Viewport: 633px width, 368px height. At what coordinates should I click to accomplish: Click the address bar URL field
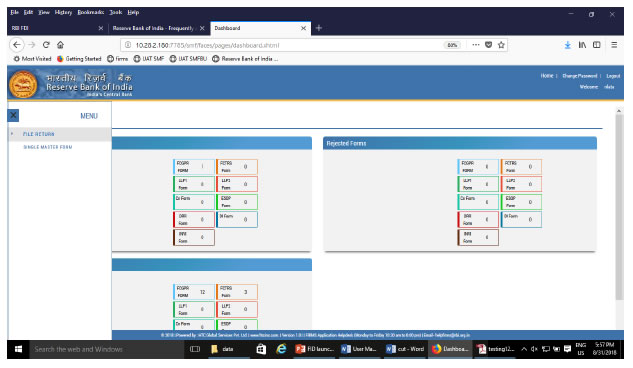283,45
